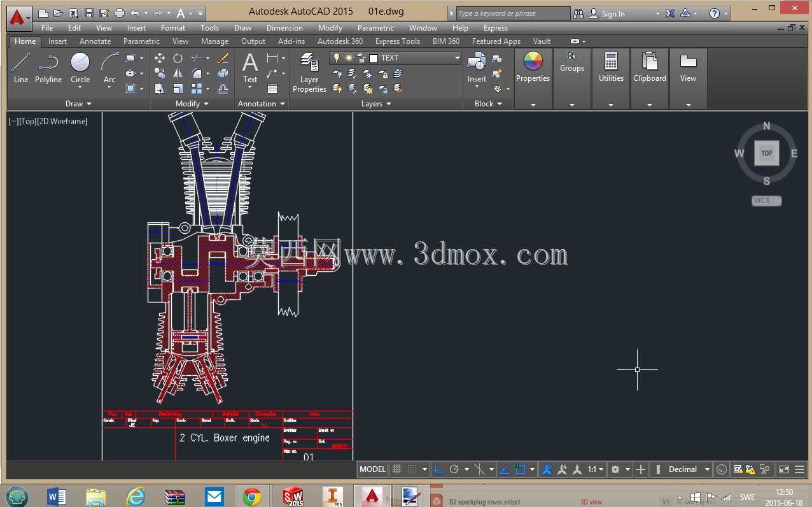Click the Groups panel button
Viewport: 812px width, 507px height.
[x=572, y=62]
